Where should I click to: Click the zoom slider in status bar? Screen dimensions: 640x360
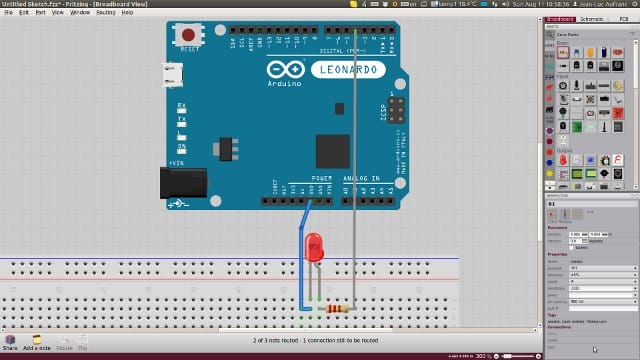[517, 356]
